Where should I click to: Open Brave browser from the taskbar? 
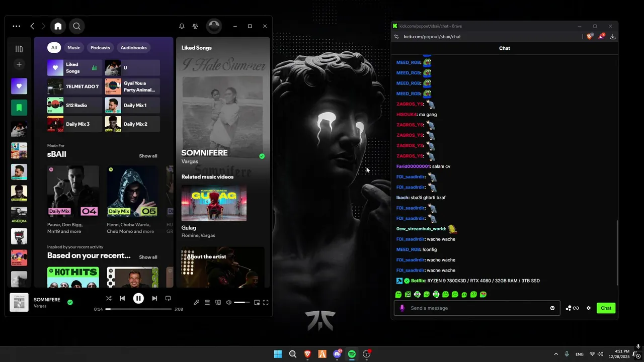[307, 354]
